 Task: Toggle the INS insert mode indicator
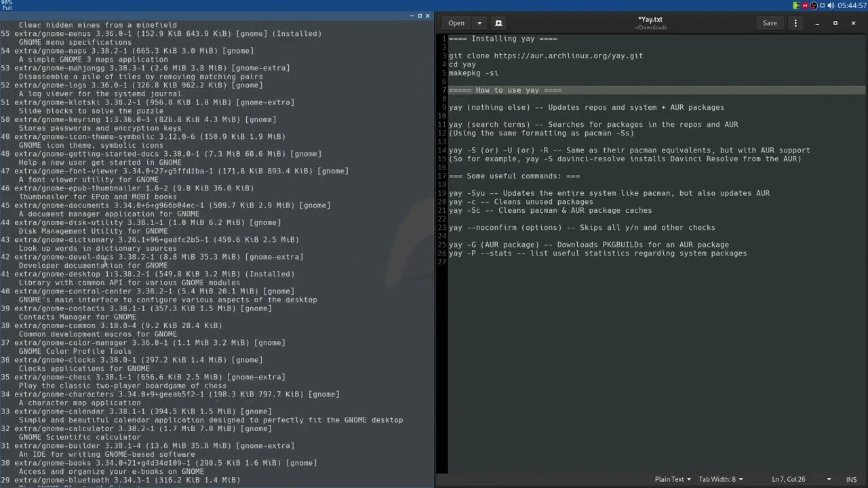(851, 479)
